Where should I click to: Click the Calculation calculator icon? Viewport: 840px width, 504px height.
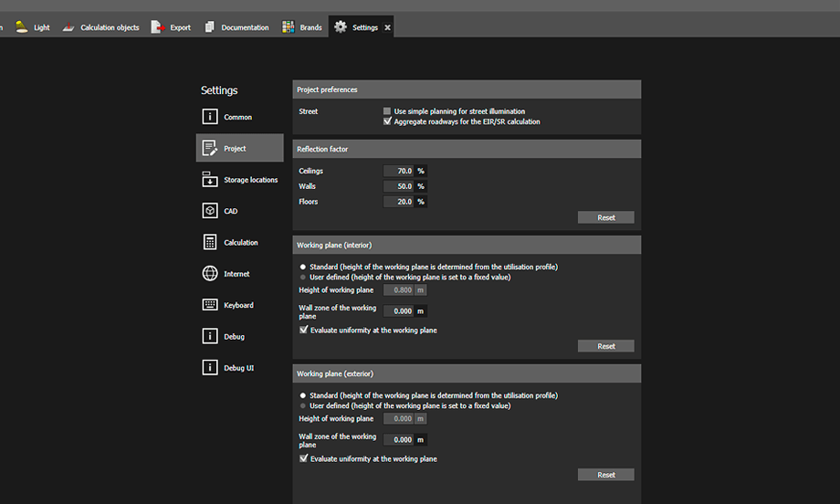tap(210, 243)
